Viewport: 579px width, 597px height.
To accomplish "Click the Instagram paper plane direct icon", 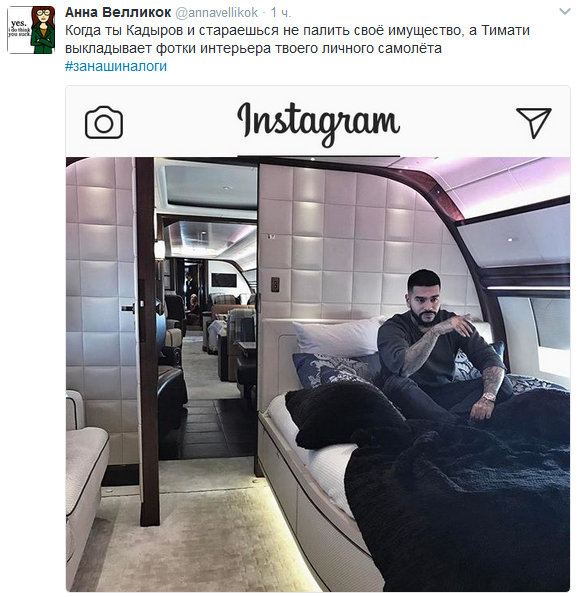I will 533,122.
